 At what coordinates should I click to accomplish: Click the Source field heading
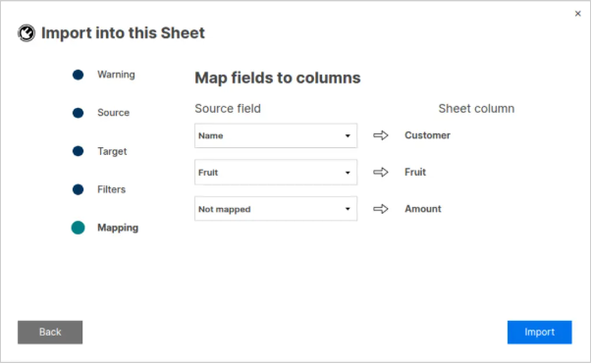tap(228, 109)
